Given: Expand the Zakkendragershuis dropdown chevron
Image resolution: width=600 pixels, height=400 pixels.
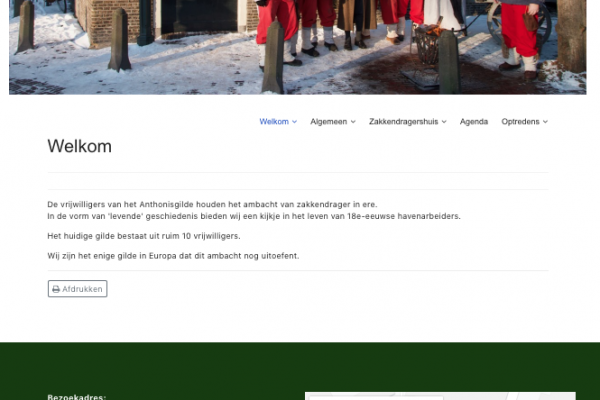Looking at the screenshot, I should coord(444,122).
